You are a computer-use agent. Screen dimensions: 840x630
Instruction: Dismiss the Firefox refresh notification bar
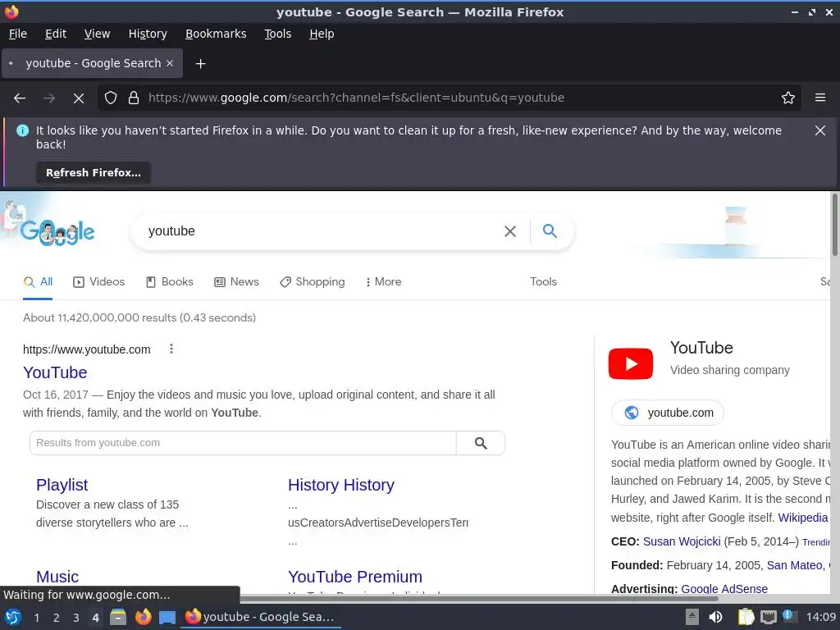click(x=819, y=130)
